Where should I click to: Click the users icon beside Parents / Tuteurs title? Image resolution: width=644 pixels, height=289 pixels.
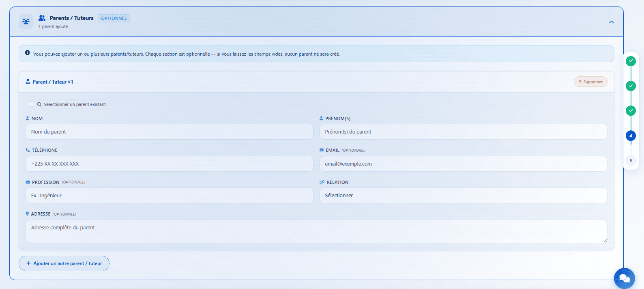pos(42,18)
